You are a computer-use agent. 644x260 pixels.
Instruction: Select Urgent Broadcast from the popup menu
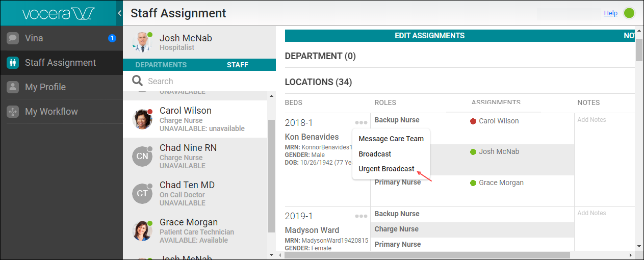coord(387,169)
